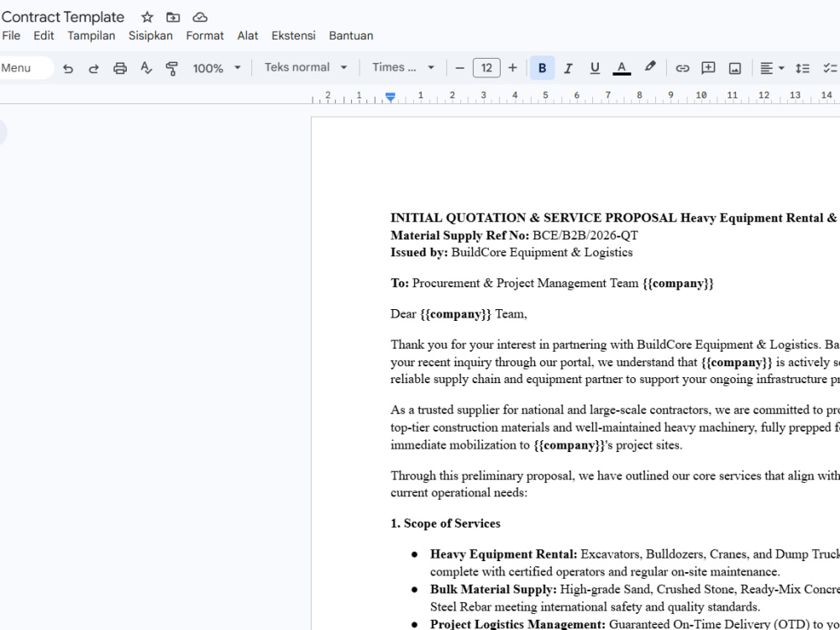
Task: Activate the spell check icon
Action: click(x=145, y=68)
